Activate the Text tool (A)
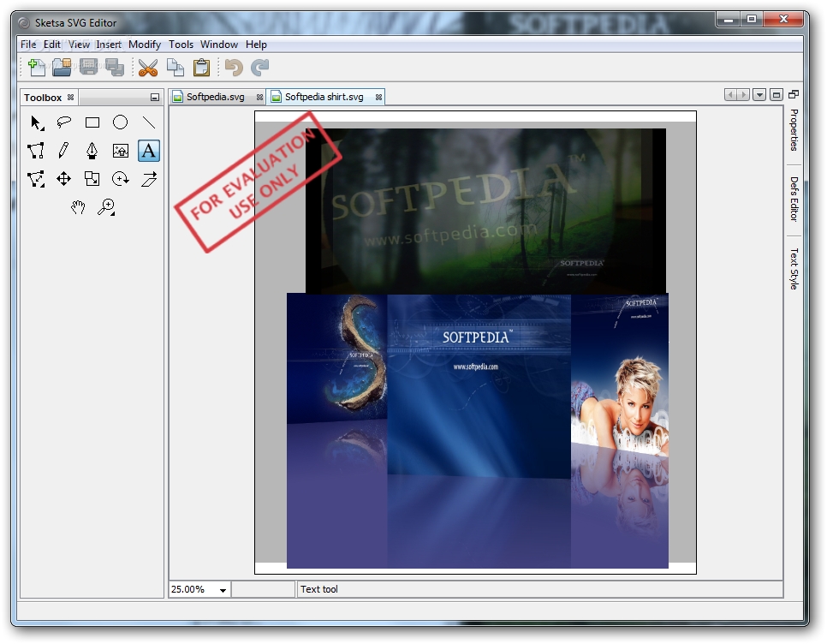Image resolution: width=827 pixels, height=644 pixels. click(x=149, y=151)
